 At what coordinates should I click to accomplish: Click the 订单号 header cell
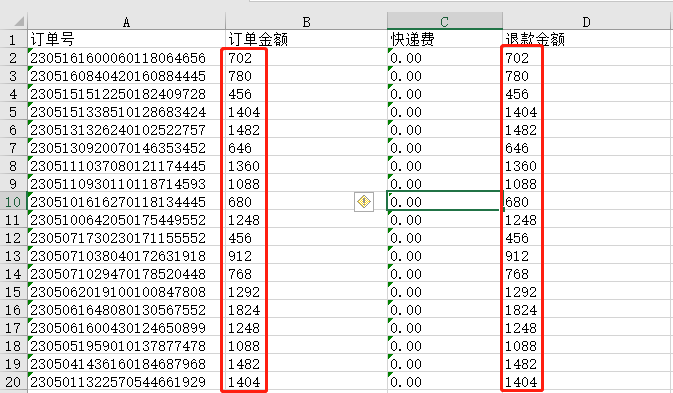click(x=126, y=39)
